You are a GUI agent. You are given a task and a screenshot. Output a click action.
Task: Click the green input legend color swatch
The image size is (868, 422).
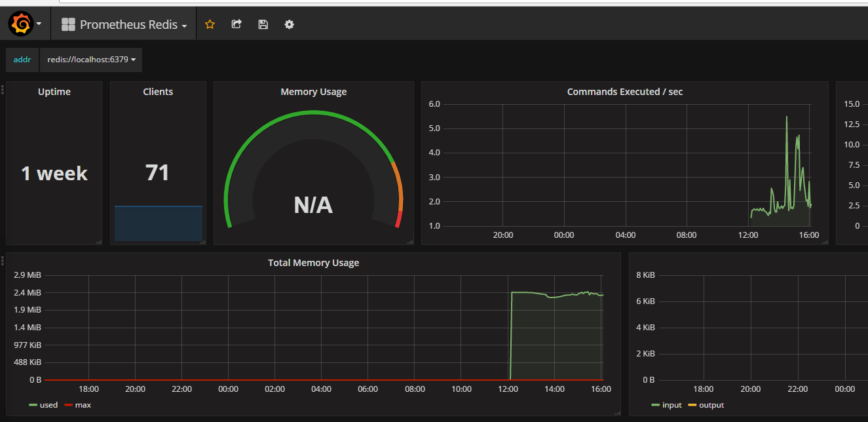pyautogui.click(x=655, y=405)
